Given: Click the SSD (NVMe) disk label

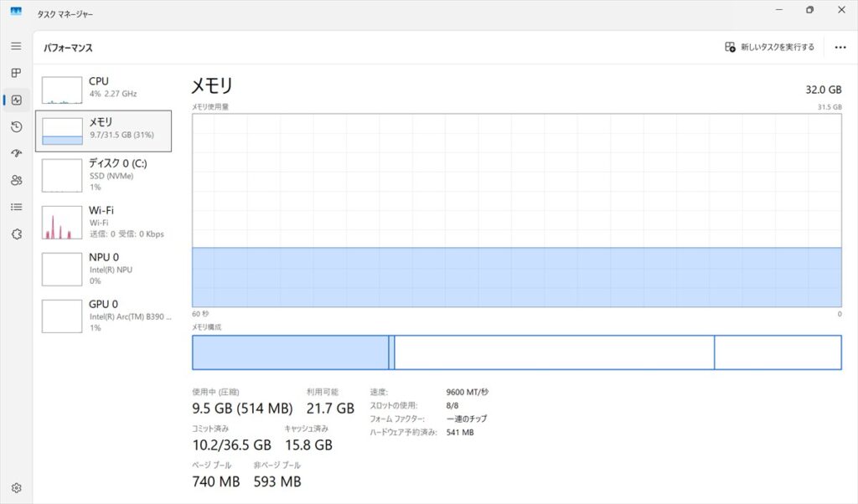Looking at the screenshot, I should click(111, 176).
